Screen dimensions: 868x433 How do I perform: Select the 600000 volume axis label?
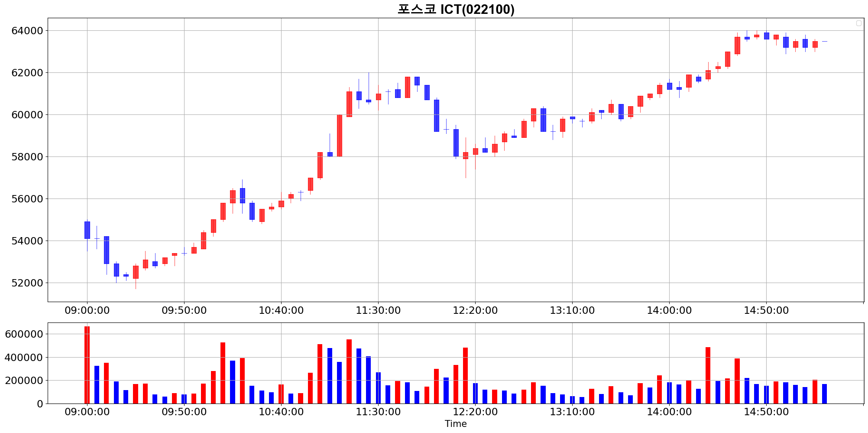[x=24, y=334]
